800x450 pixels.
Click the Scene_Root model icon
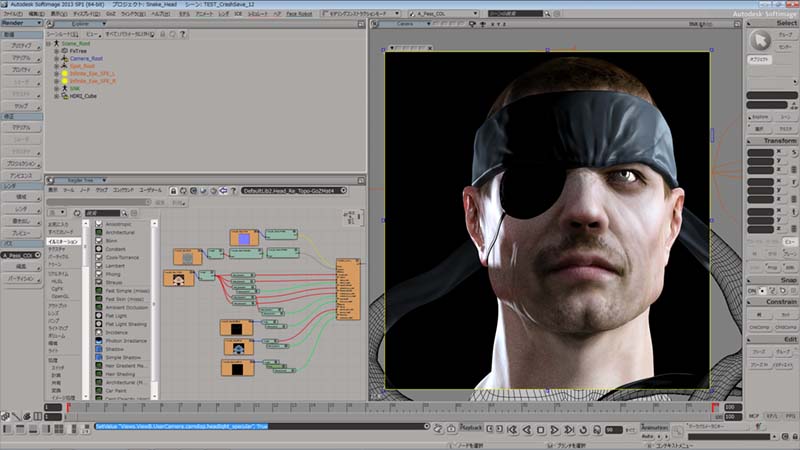coord(56,43)
